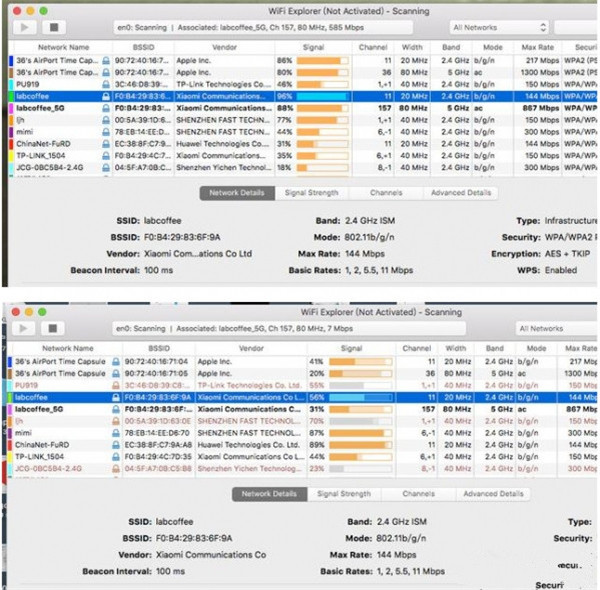Screen dimensions: 600x590
Task: Click yellow swatch of TP-LINK_1504 row, lower window
Action: click(10, 457)
